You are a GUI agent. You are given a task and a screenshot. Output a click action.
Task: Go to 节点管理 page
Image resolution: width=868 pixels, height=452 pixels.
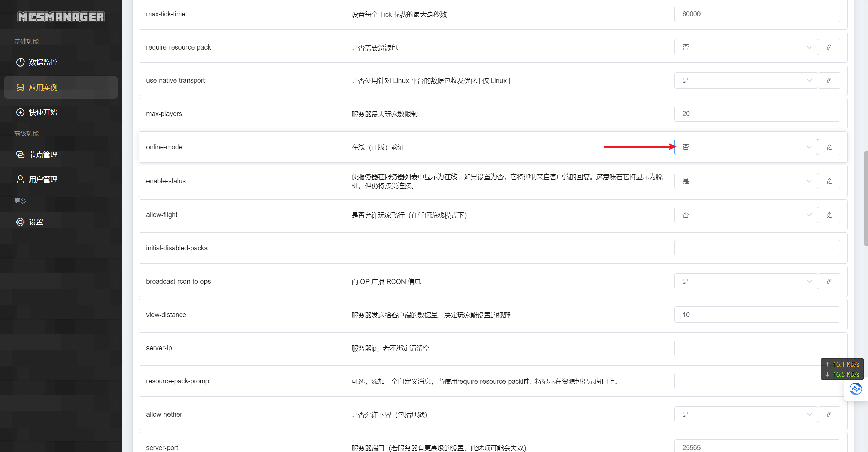(x=43, y=155)
